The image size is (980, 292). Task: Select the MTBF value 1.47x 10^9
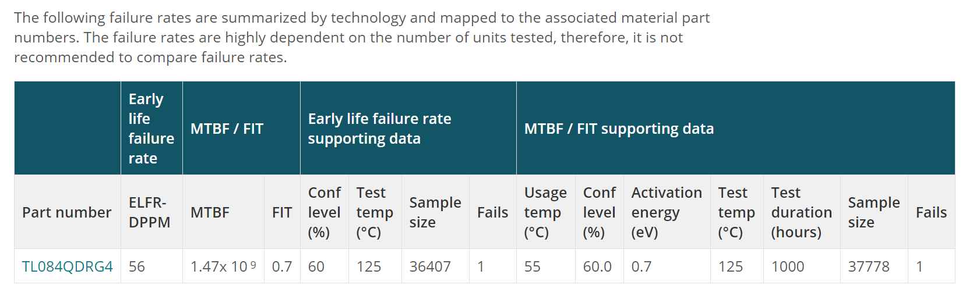[223, 267]
